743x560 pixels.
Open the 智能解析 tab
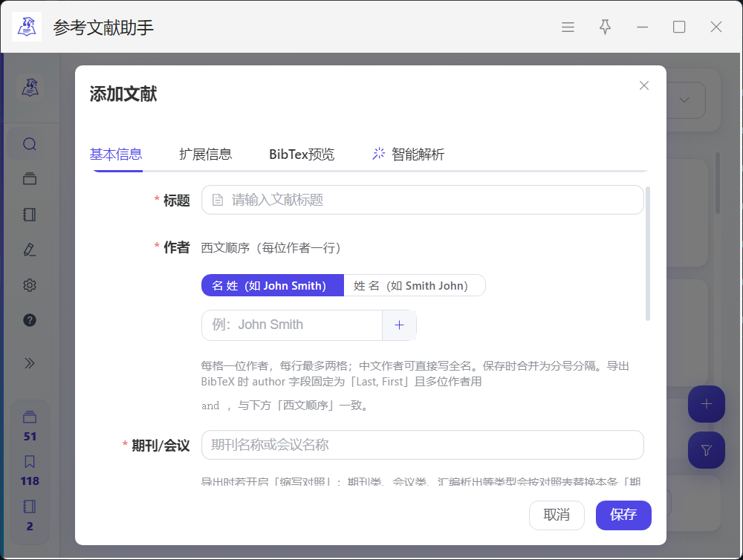point(408,154)
